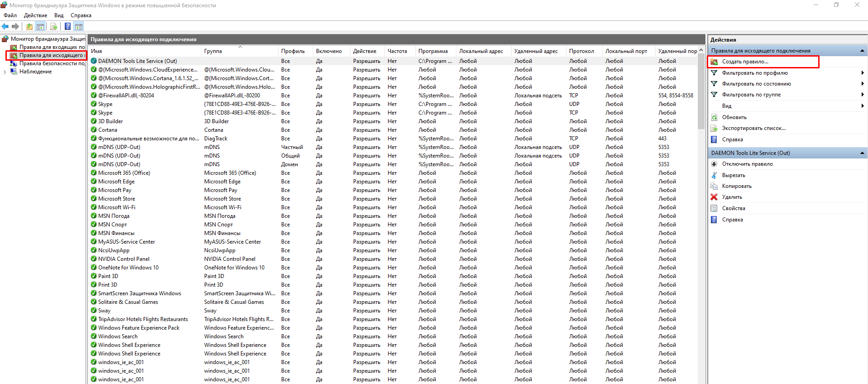Toggle the console tree visibility icon
This screenshot has height=384, width=868.
click(x=40, y=26)
